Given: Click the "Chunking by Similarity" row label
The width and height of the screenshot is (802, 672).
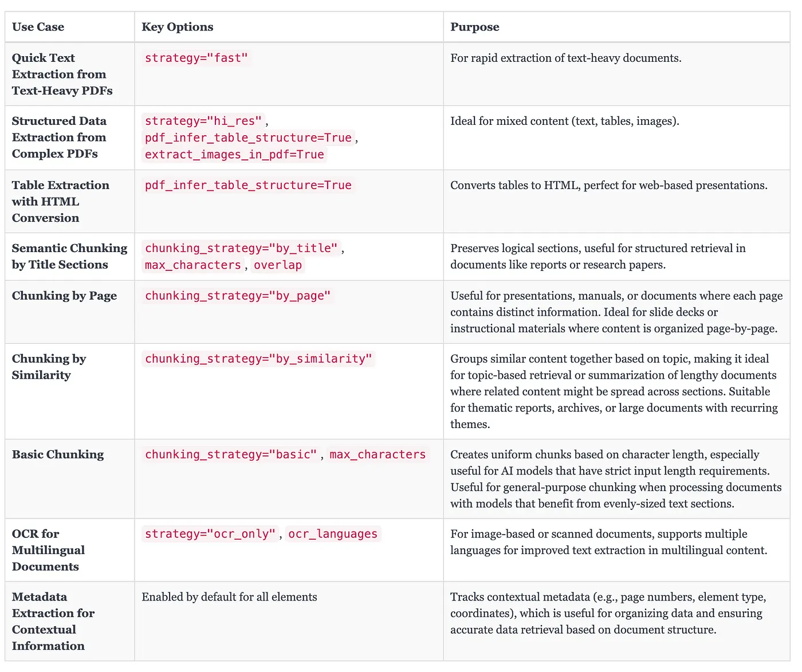Looking at the screenshot, I should click(49, 367).
